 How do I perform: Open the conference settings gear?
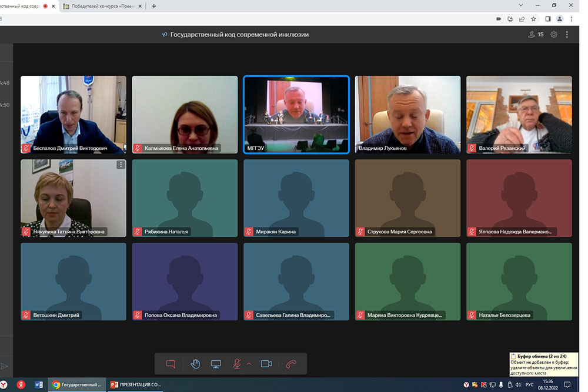tap(554, 35)
